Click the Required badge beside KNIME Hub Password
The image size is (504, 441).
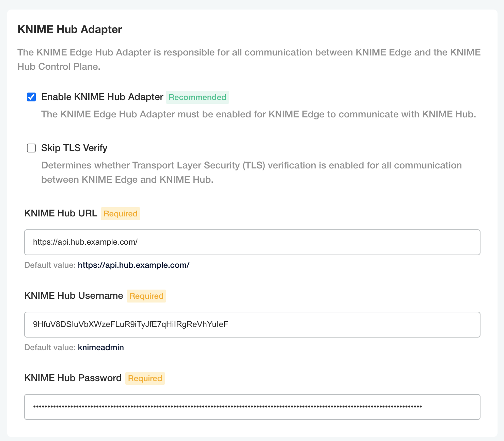[145, 378]
